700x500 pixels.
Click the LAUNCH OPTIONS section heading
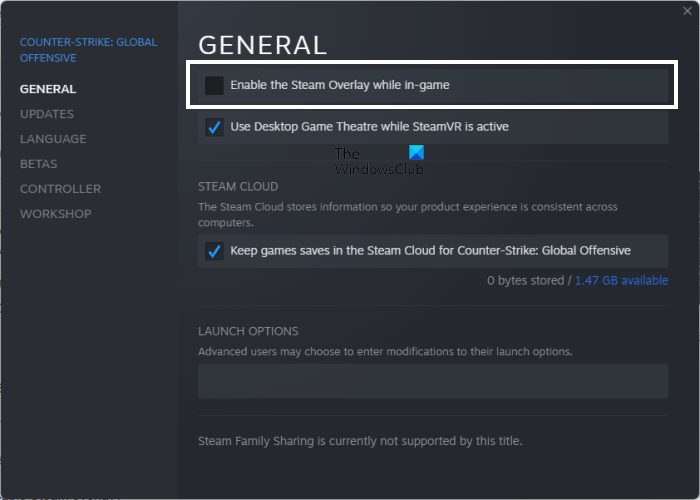pos(248,331)
